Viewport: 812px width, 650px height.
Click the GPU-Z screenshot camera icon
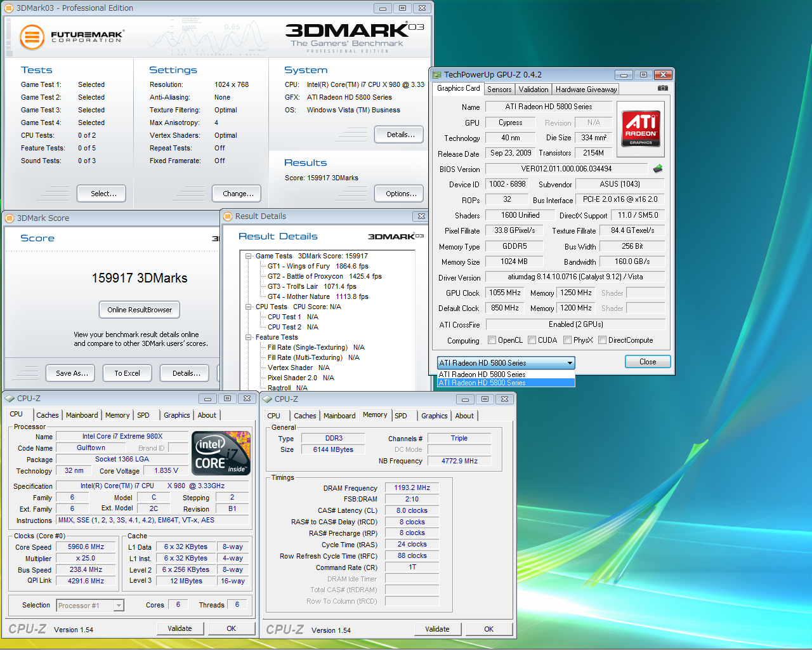(663, 88)
